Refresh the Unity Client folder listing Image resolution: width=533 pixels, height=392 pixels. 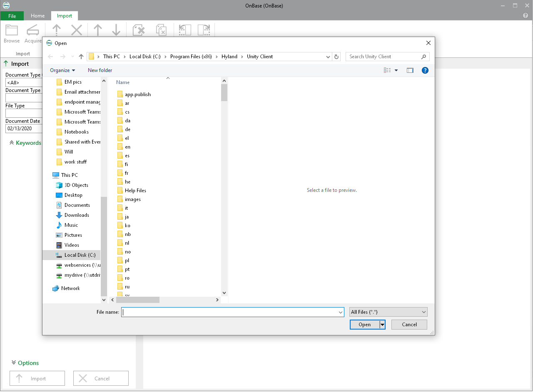[x=337, y=57]
